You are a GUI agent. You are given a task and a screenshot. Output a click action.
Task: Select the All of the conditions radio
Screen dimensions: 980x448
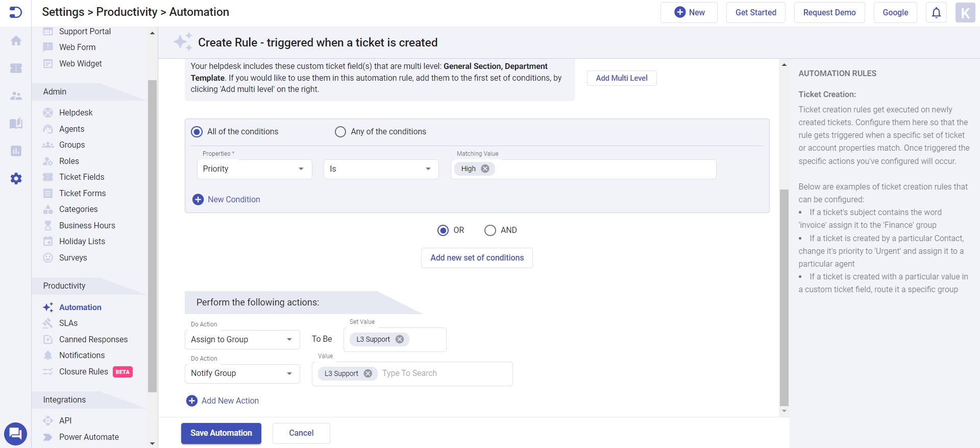pyautogui.click(x=197, y=132)
